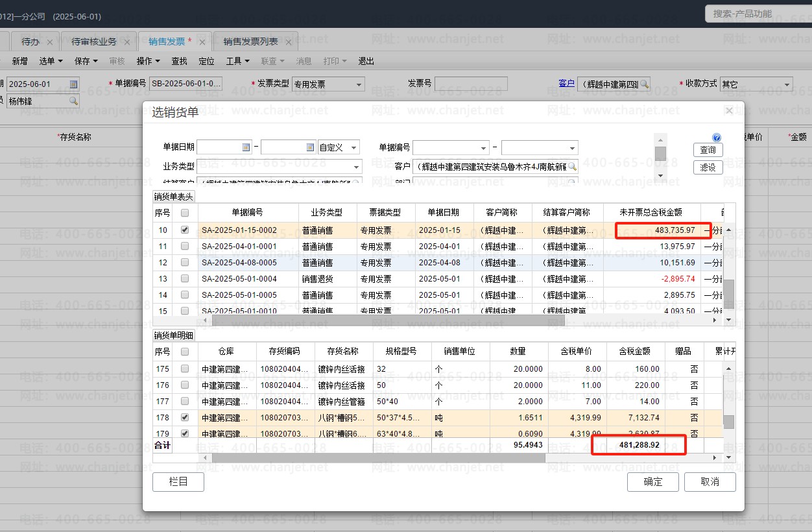Image resolution: width=812 pixels, height=532 pixels.
Task: Check the box for row SA-2025-04-01-0001
Action: (185, 247)
